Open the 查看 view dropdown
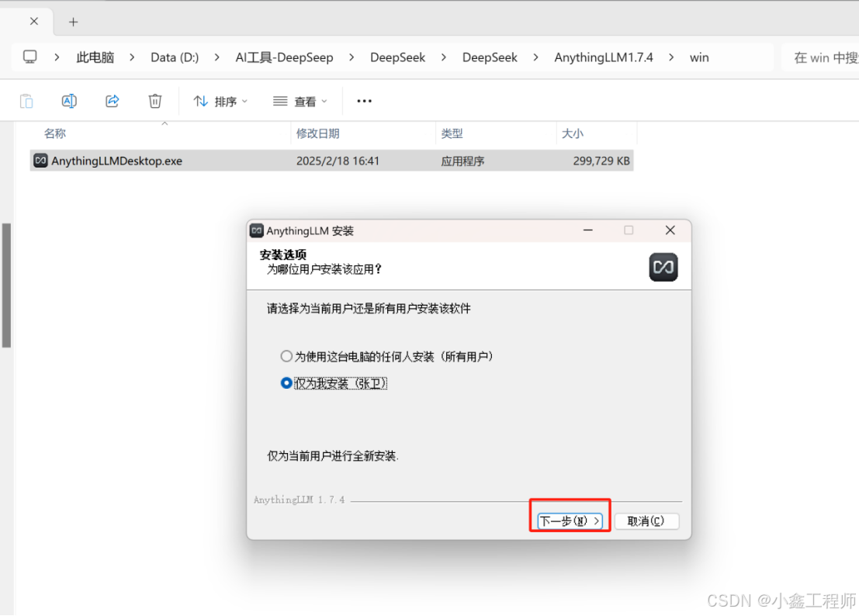Image resolution: width=859 pixels, height=616 pixels. (300, 102)
